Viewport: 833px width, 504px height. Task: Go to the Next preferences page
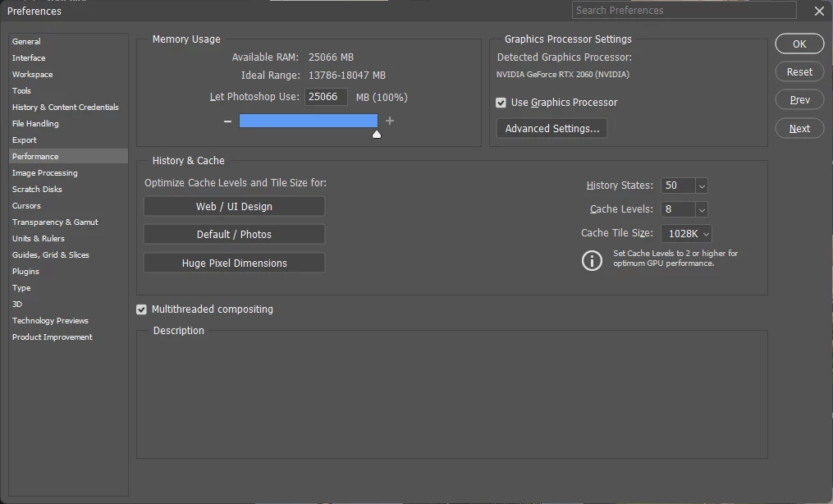(799, 129)
